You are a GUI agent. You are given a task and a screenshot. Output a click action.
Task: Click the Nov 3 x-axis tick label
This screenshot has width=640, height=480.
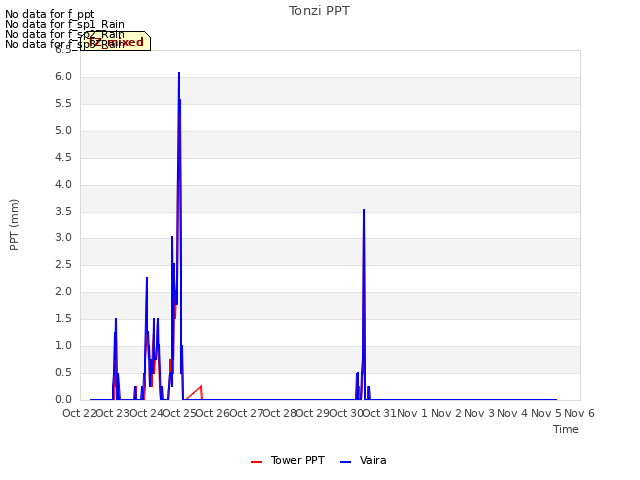pyautogui.click(x=479, y=413)
